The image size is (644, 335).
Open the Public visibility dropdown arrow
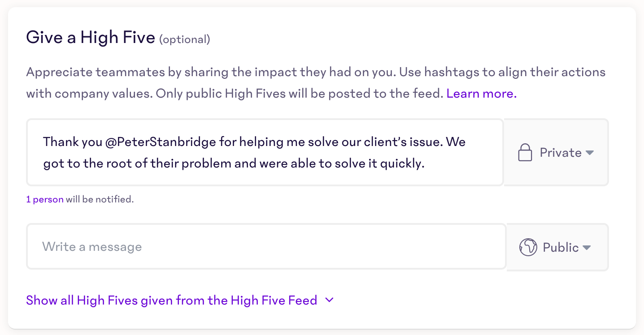pyautogui.click(x=587, y=248)
